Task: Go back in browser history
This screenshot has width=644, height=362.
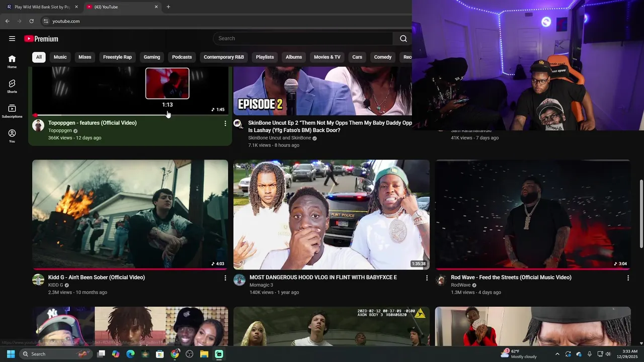Action: (x=7, y=21)
